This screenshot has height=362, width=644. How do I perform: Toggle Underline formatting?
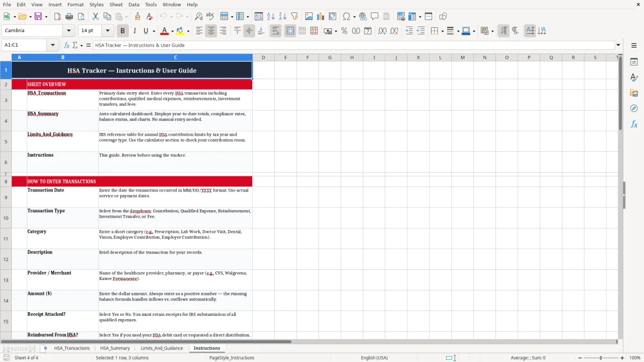pos(145,31)
